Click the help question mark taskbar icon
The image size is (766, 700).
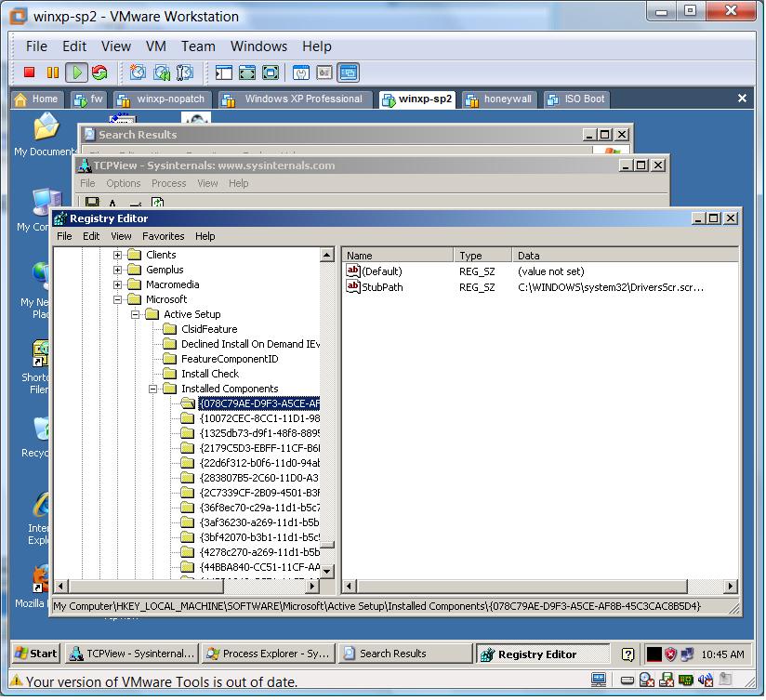pyautogui.click(x=627, y=654)
